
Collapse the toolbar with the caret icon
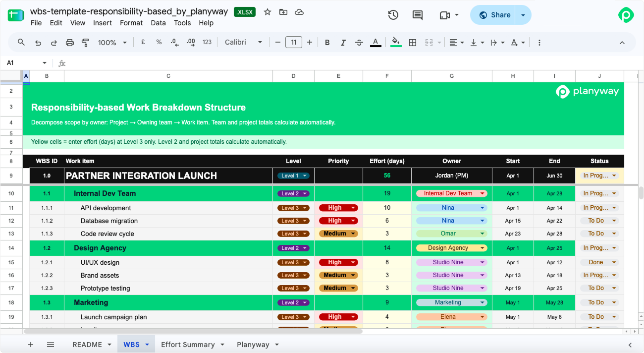tap(622, 43)
